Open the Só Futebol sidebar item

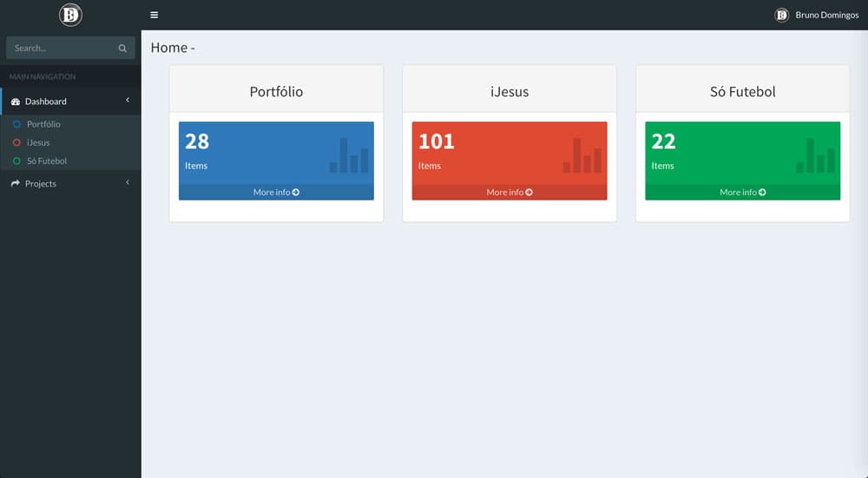pyautogui.click(x=47, y=161)
